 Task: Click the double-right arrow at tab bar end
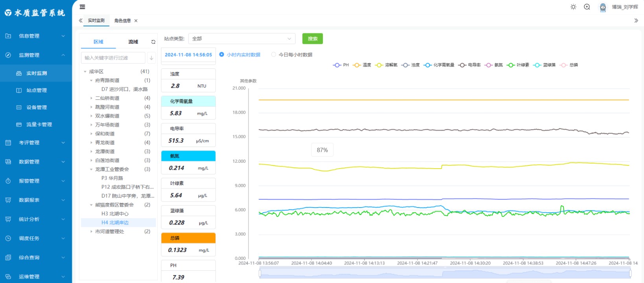[x=636, y=20]
